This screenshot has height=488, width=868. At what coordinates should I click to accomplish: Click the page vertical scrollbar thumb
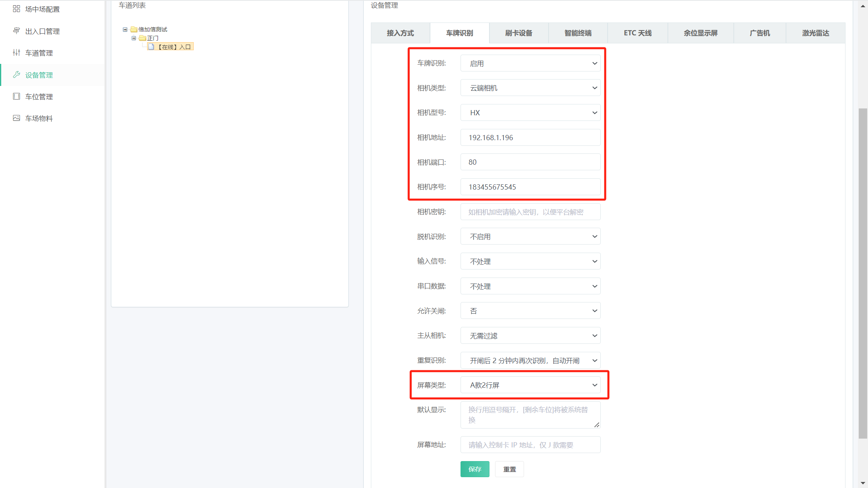click(862, 273)
